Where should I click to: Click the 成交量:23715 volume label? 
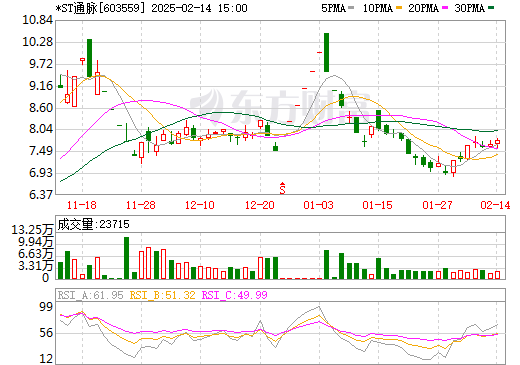pos(93,224)
